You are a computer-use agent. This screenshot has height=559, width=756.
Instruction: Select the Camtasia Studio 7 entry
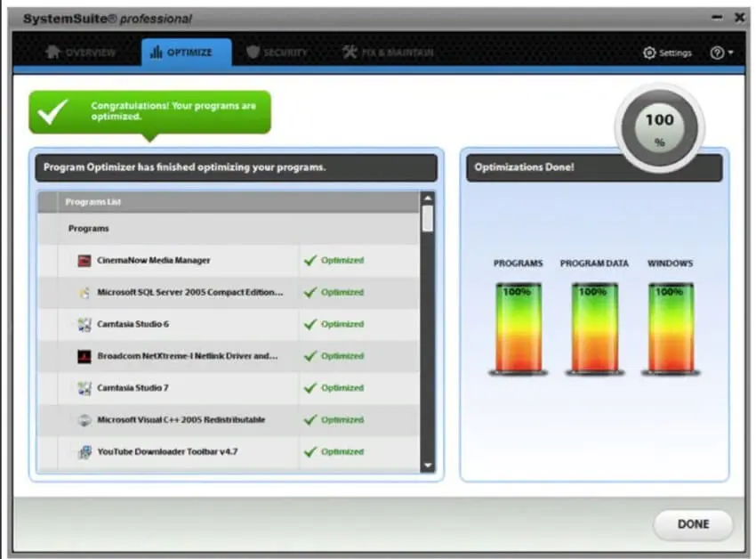pyautogui.click(x=229, y=388)
